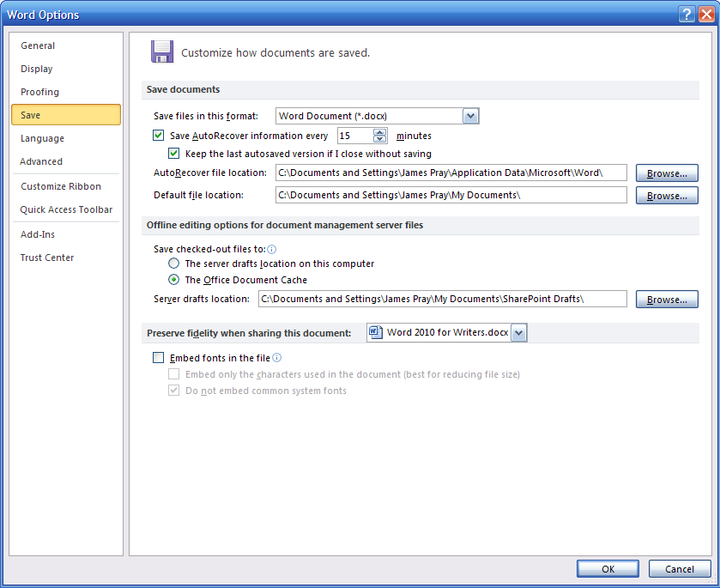This screenshot has height=588, width=720.
Task: Browse for AutoRecover file location
Action: (667, 173)
